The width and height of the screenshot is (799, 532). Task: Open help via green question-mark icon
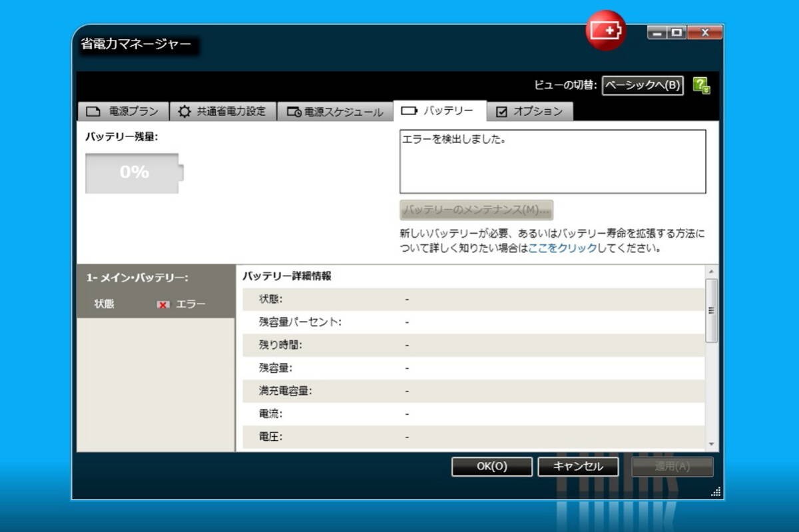pos(701,85)
